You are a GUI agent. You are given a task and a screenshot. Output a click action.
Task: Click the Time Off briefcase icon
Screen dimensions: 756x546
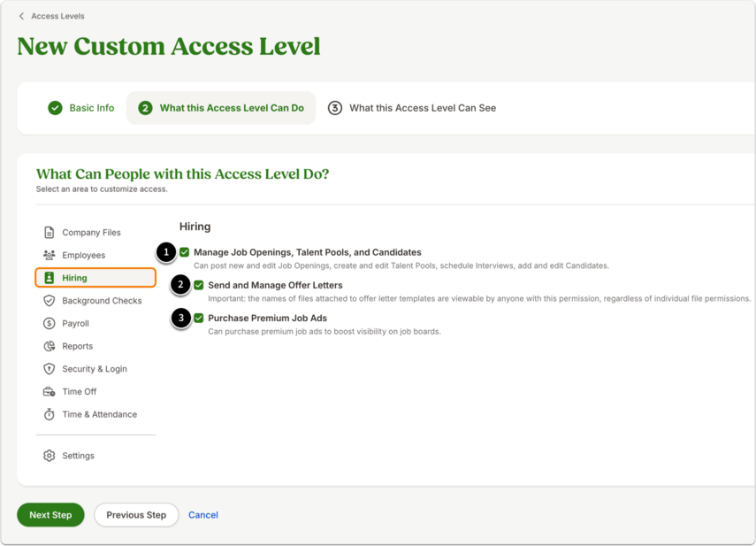tap(50, 392)
